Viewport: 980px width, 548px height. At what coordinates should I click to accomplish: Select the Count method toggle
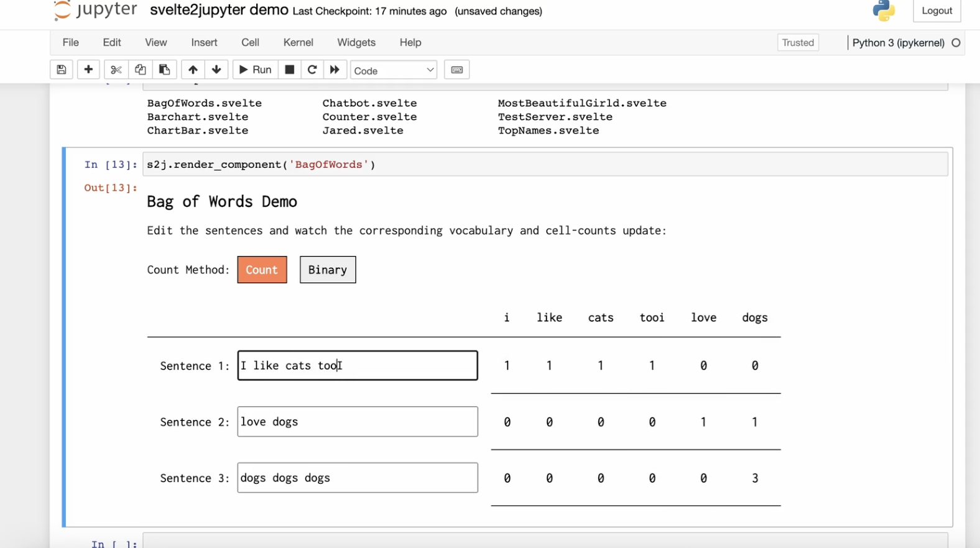point(262,270)
